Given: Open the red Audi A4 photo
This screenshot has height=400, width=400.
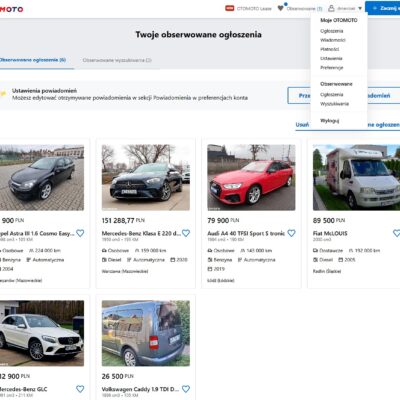Looking at the screenshot, I should pyautogui.click(x=251, y=177).
